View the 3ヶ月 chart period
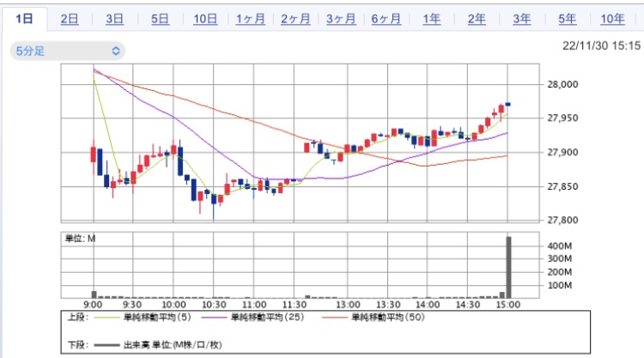Viewport: 644px width, 358px height. pos(341,19)
